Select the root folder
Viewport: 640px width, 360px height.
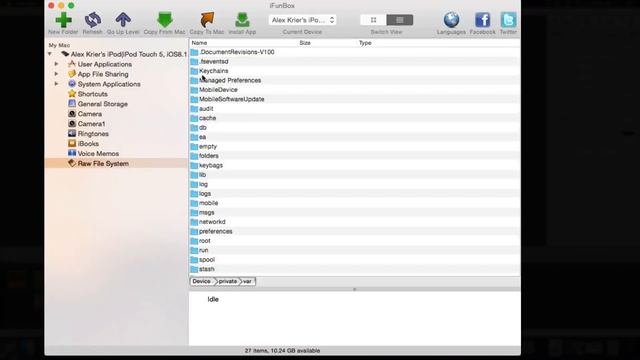355,240
